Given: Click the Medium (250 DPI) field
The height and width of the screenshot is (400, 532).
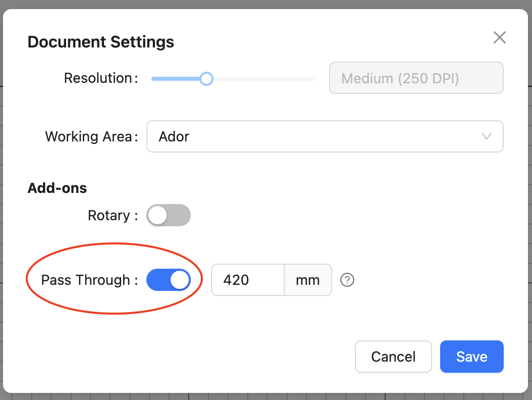Looking at the screenshot, I should [x=416, y=78].
